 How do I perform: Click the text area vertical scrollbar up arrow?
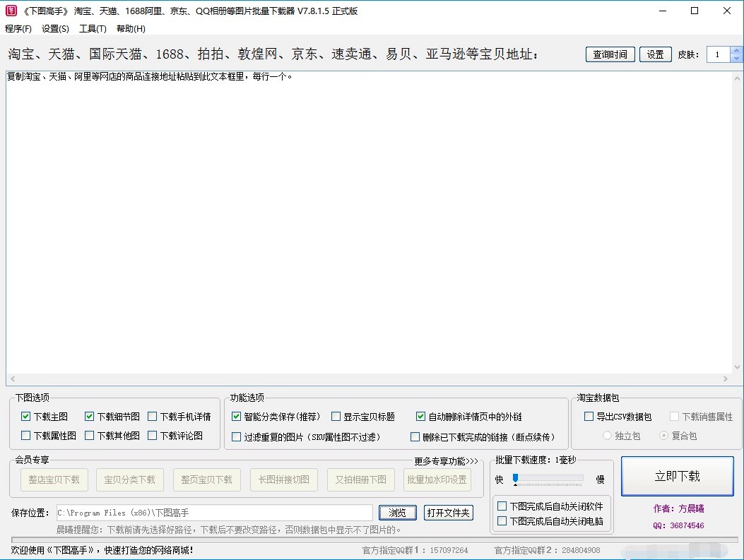737,78
